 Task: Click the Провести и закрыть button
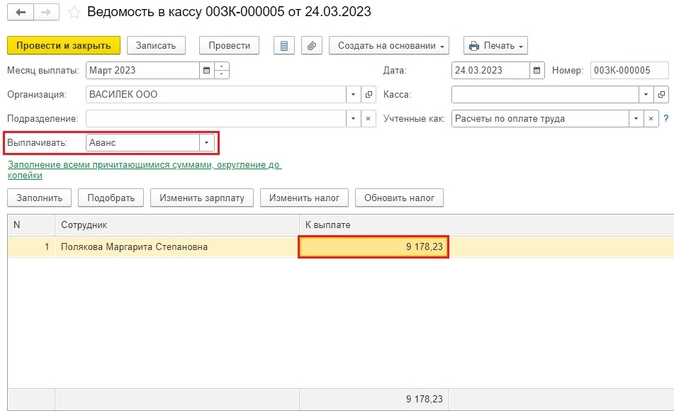(x=64, y=46)
